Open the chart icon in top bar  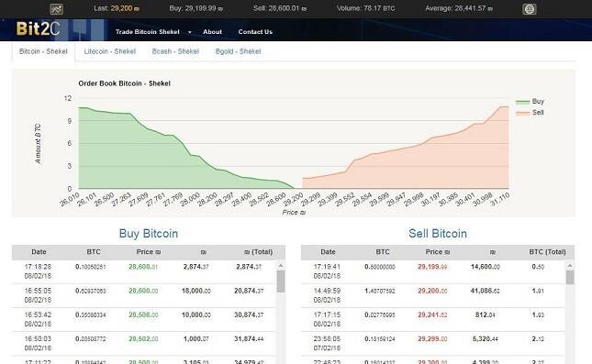[x=57, y=9]
